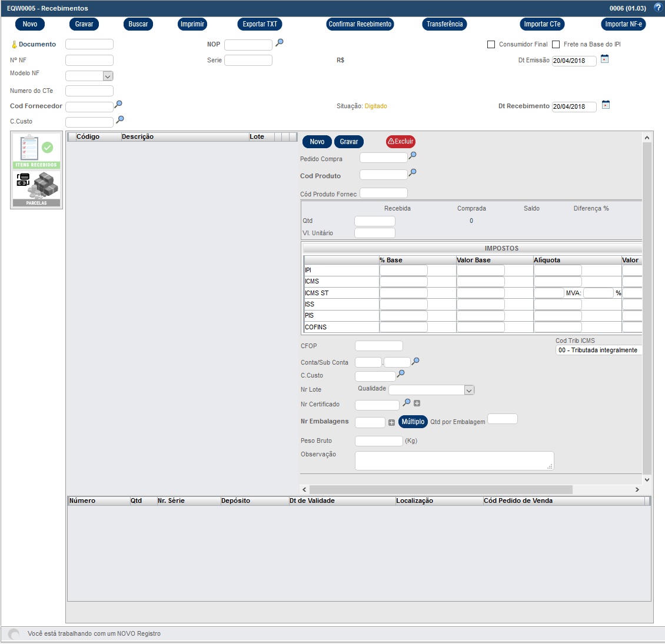Open calendar for Dt Recebimento
The height and width of the screenshot is (644, 665).
(x=606, y=105)
